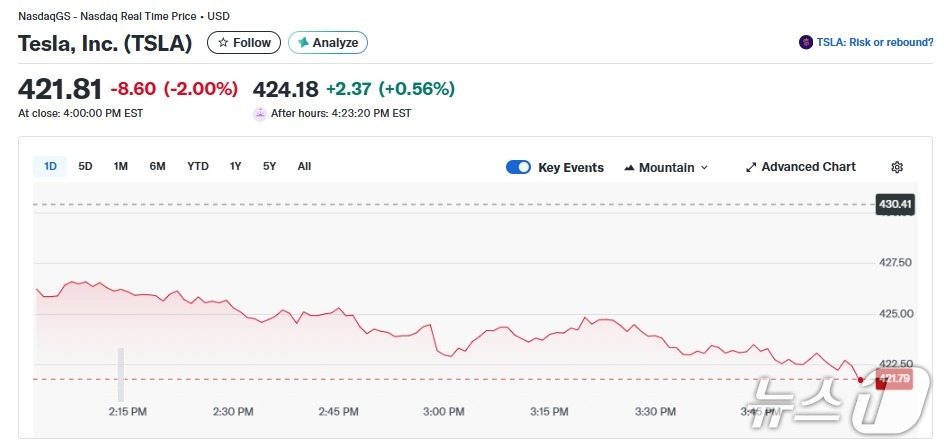The image size is (944, 448).
Task: Click the Mountain chart type icon
Action: [x=630, y=168]
